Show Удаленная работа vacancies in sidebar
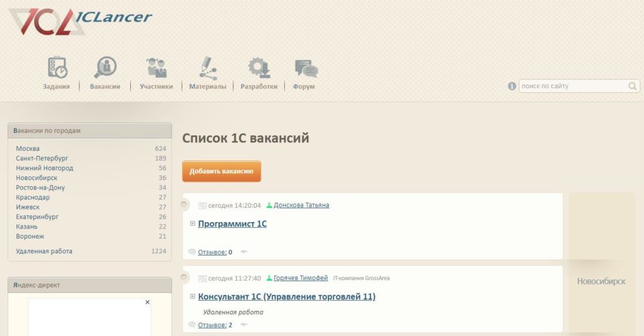Screen dimensions: 644x336 point(44,252)
